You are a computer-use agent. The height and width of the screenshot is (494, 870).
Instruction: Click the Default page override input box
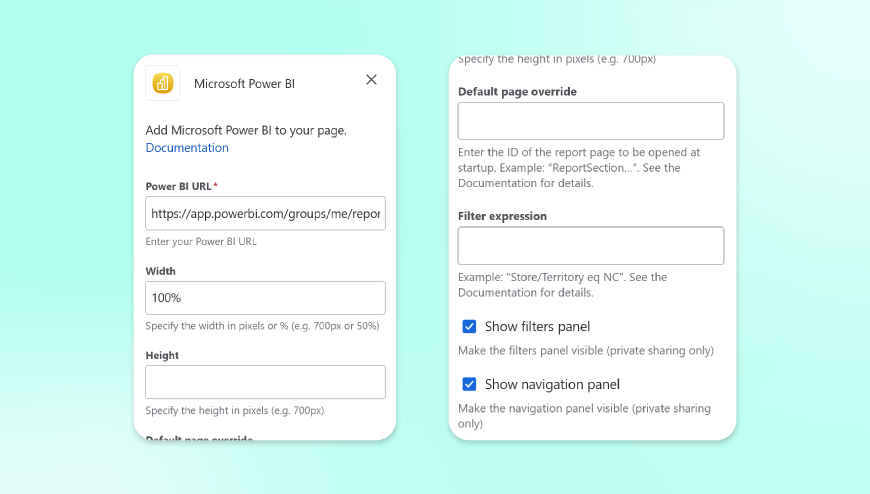[591, 121]
